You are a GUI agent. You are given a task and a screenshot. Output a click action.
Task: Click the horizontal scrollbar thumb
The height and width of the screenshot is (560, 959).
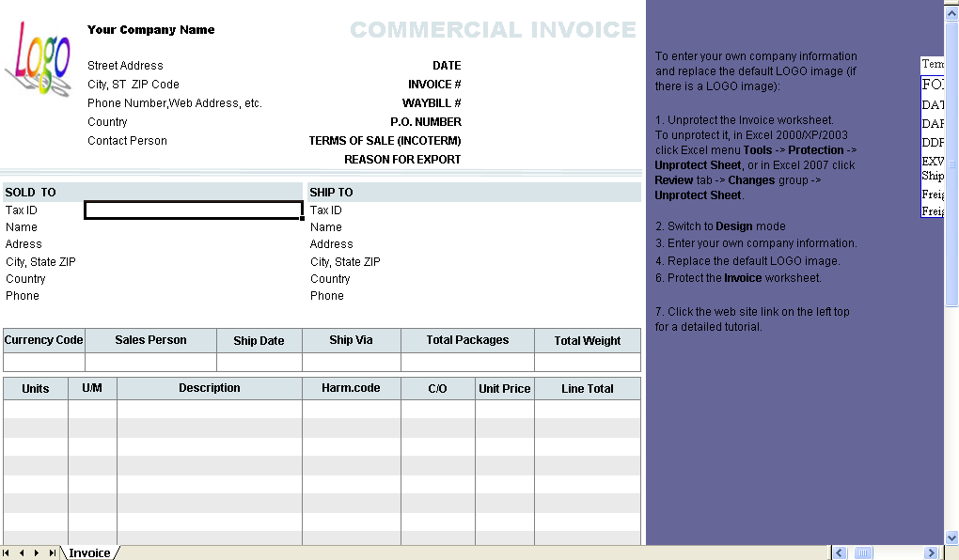click(x=863, y=552)
